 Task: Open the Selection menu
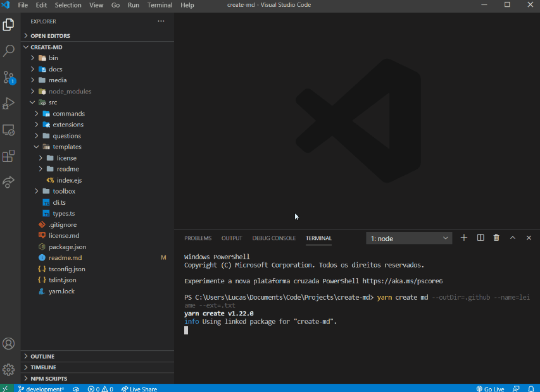click(x=68, y=5)
